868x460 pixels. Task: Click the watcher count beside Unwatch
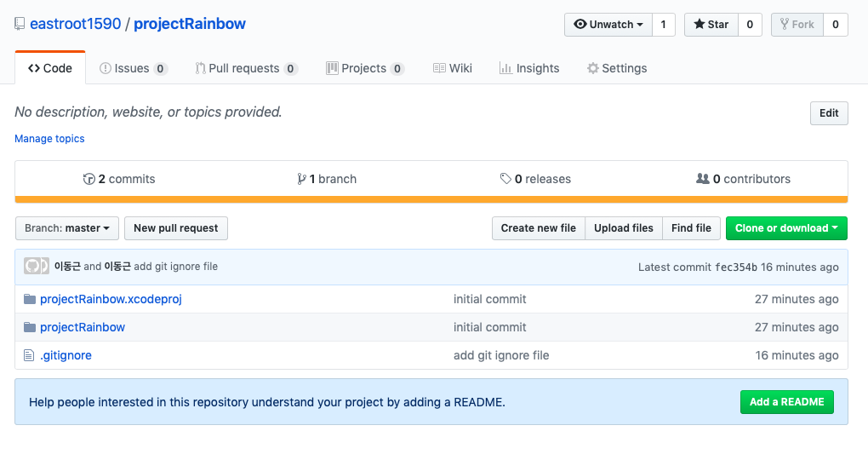pyautogui.click(x=663, y=25)
